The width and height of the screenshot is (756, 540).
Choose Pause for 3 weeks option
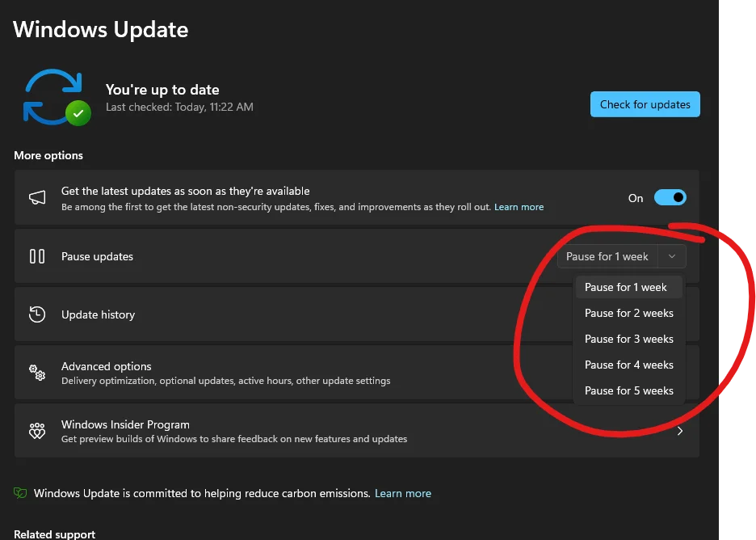point(628,340)
